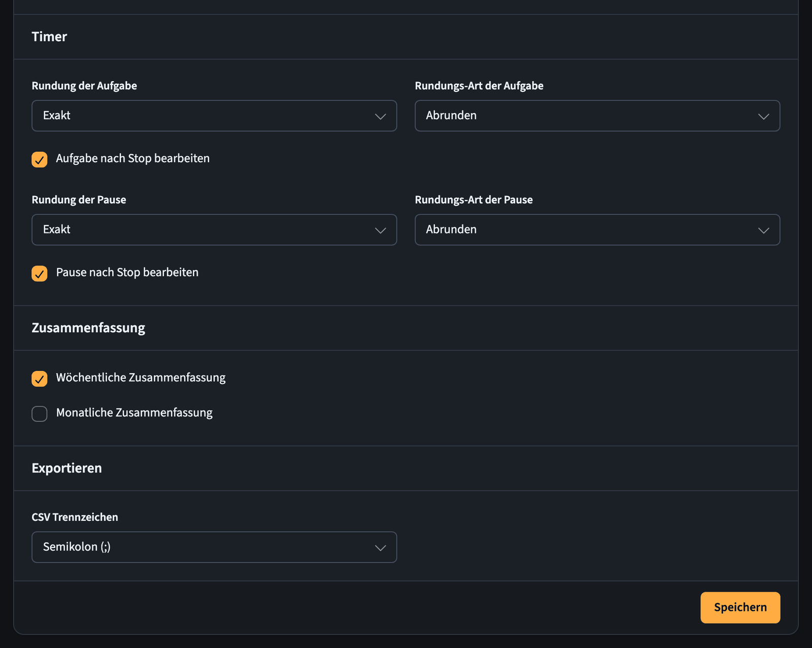Open the Rundungs-Art der Pause dropdown
The height and width of the screenshot is (648, 812).
(597, 230)
